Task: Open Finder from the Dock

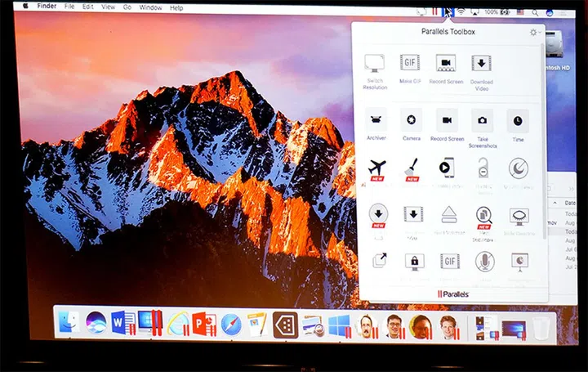Action: [x=69, y=322]
